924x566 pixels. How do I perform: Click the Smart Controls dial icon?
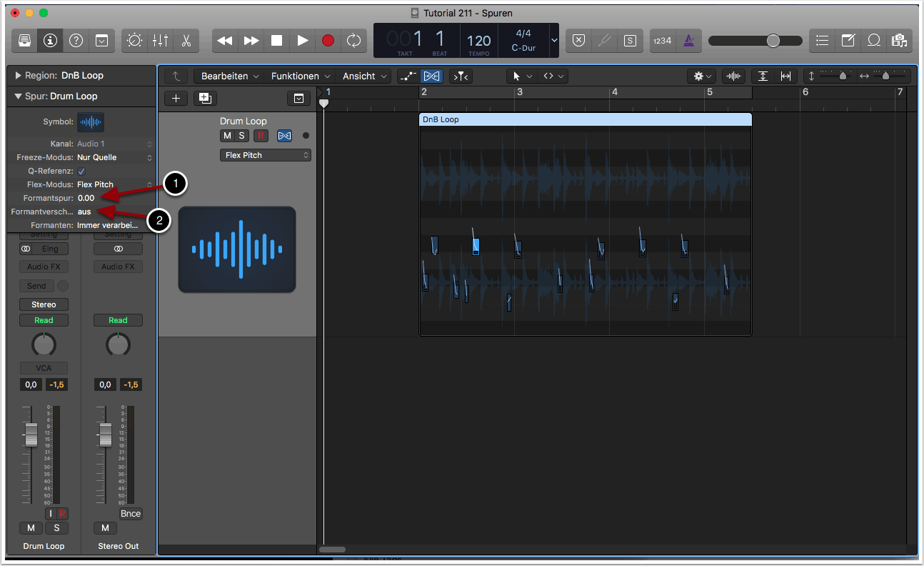point(134,41)
